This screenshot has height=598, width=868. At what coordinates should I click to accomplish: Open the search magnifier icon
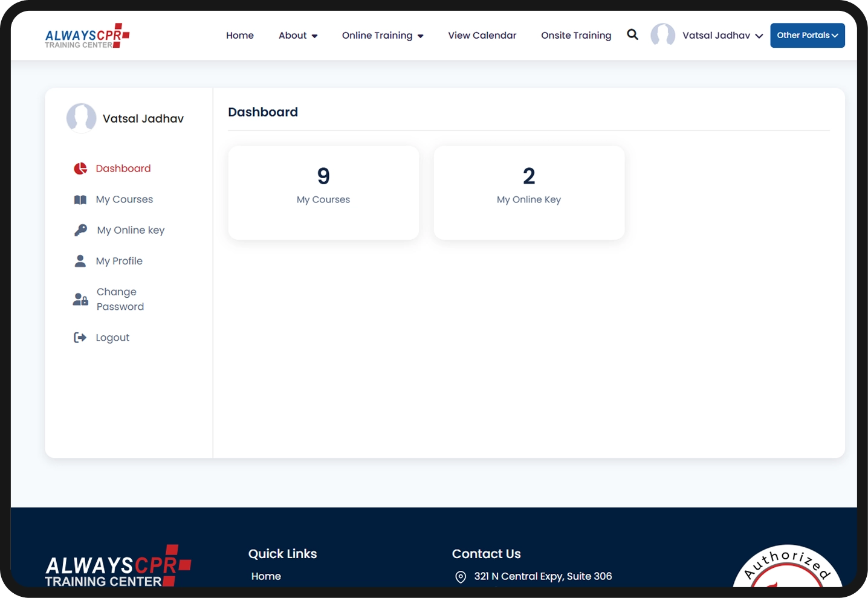tap(632, 34)
